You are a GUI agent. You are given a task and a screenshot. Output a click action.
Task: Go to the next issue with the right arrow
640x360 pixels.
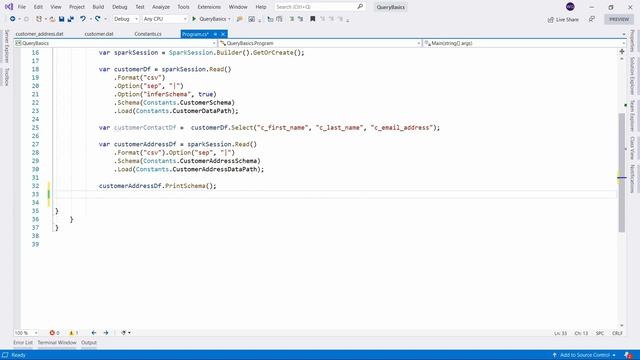click(106, 333)
